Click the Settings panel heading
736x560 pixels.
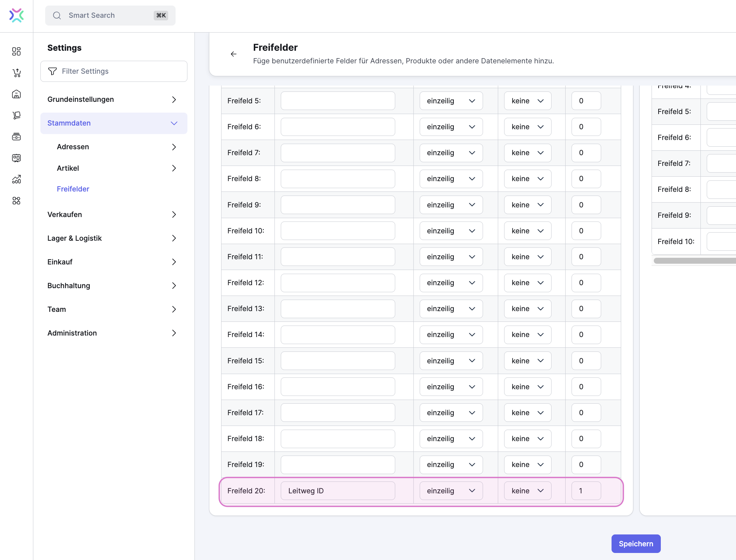click(x=64, y=48)
